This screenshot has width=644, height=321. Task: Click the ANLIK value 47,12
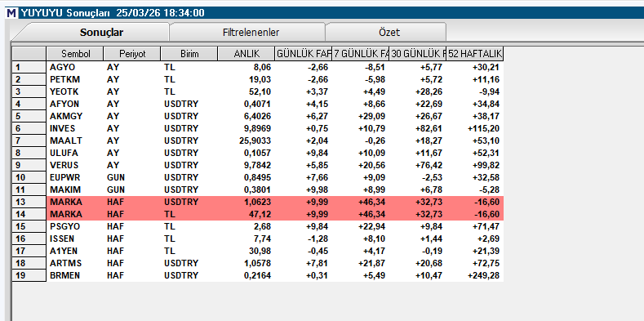click(x=260, y=214)
